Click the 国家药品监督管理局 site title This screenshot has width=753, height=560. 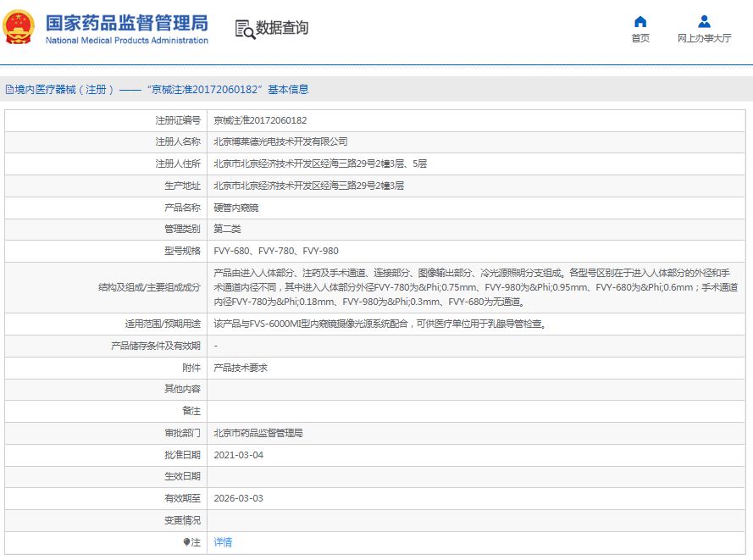point(126,22)
